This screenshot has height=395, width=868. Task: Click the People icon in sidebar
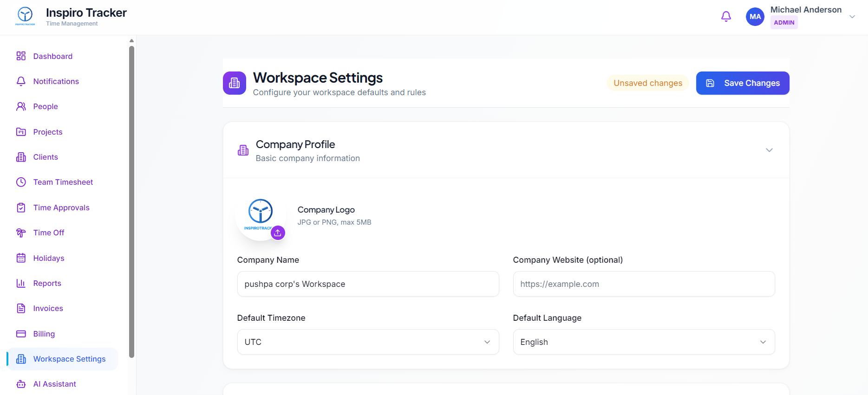(x=21, y=106)
